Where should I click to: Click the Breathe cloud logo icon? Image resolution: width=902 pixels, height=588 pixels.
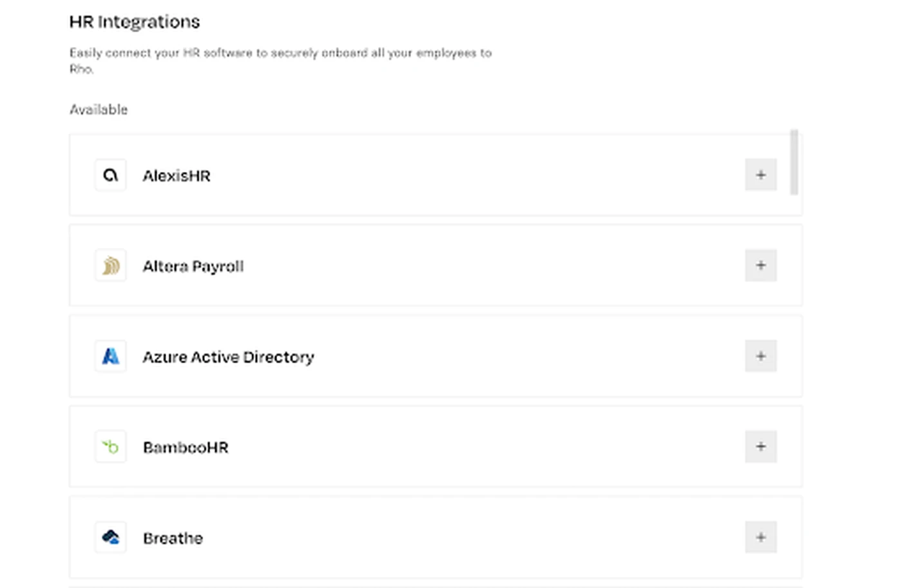pos(110,537)
